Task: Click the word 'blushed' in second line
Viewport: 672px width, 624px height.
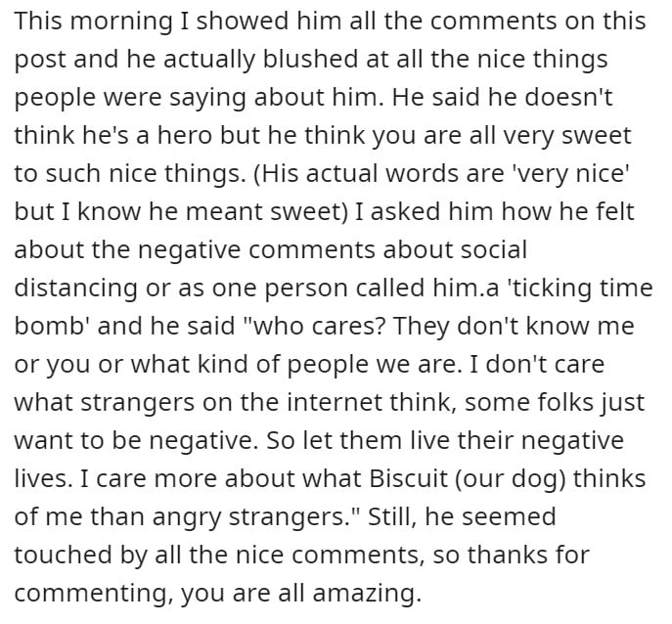Action: (x=310, y=59)
